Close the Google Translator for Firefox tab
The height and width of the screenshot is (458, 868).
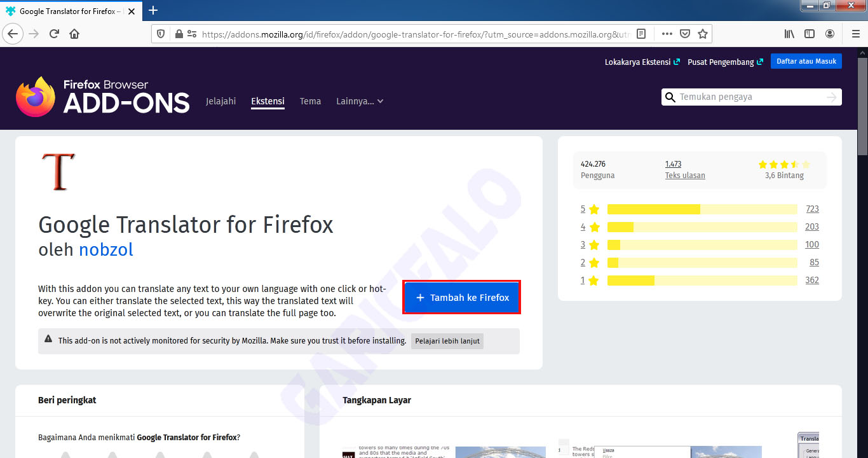132,11
